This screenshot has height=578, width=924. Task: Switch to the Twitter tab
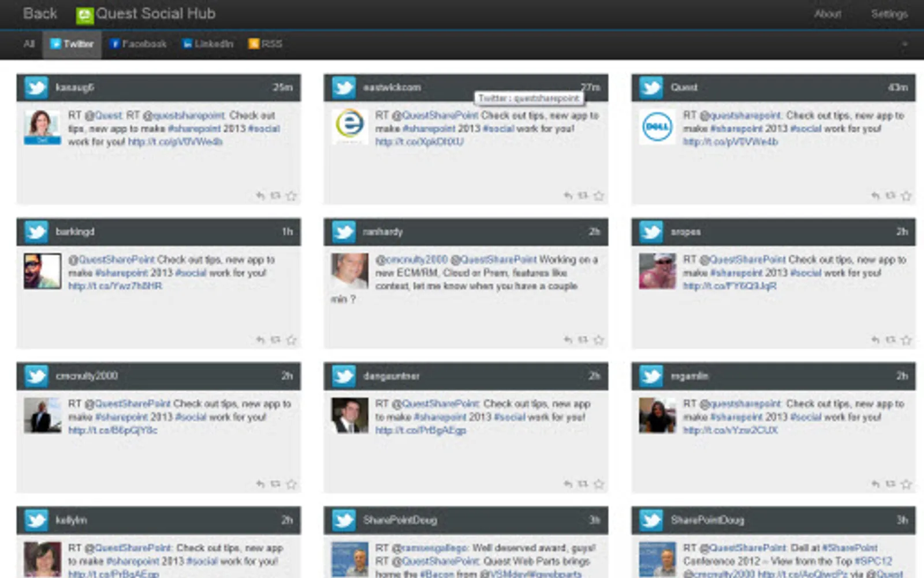point(72,44)
